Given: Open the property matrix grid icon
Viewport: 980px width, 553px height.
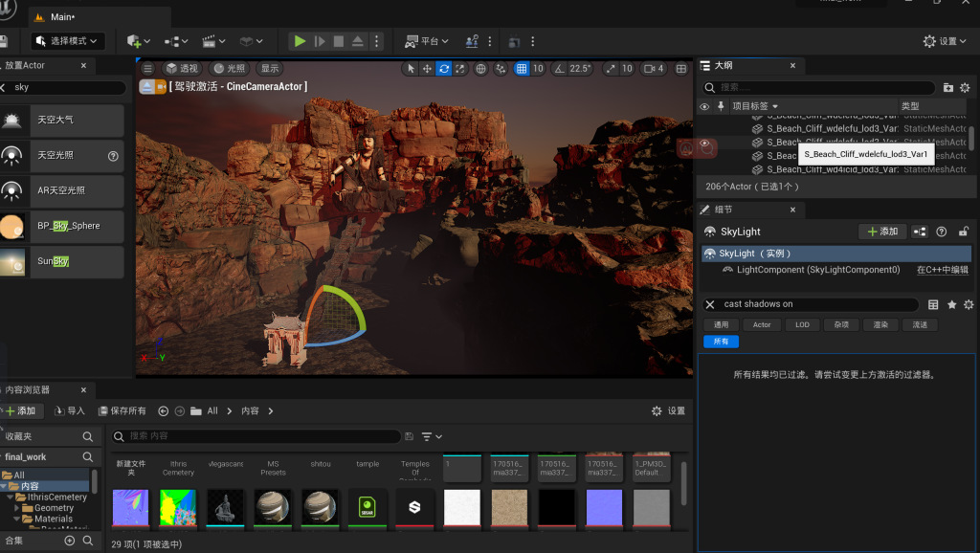Looking at the screenshot, I should (x=933, y=304).
